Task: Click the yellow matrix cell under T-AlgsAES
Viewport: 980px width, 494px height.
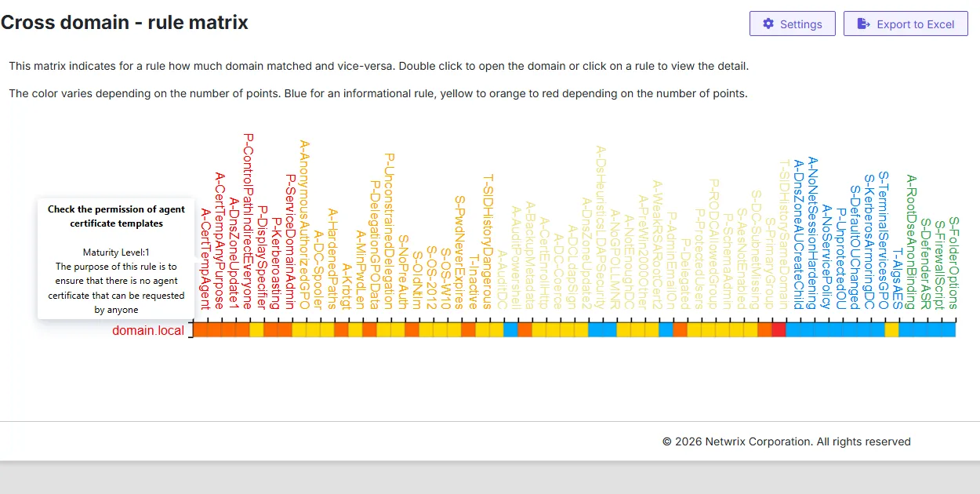Action: point(891,330)
